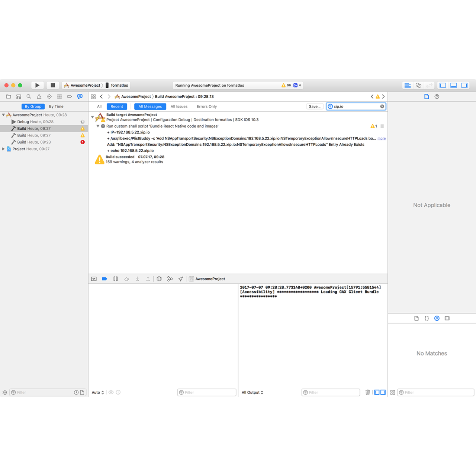The height and width of the screenshot is (476, 476).
Task: Expand the Project Heute 09:27 item
Action: [3, 149]
